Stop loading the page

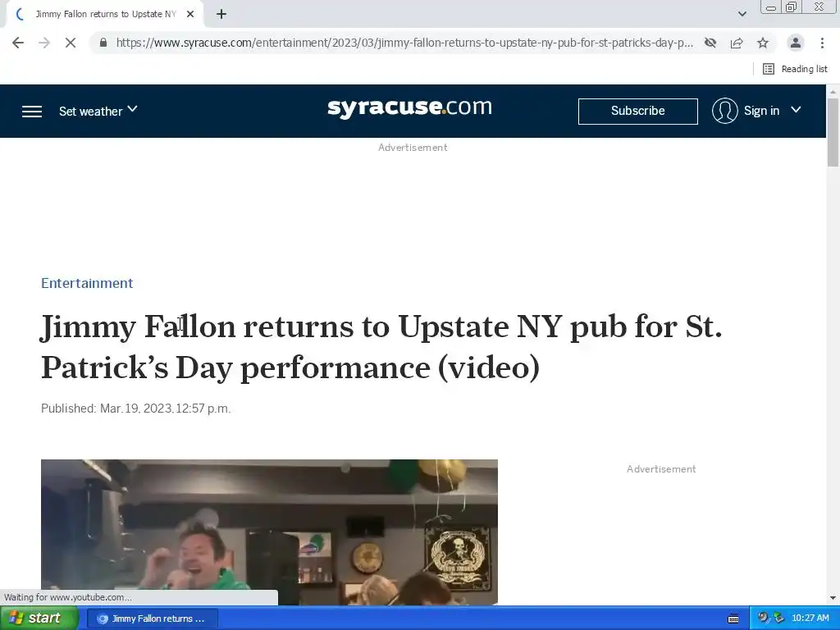pos(71,43)
